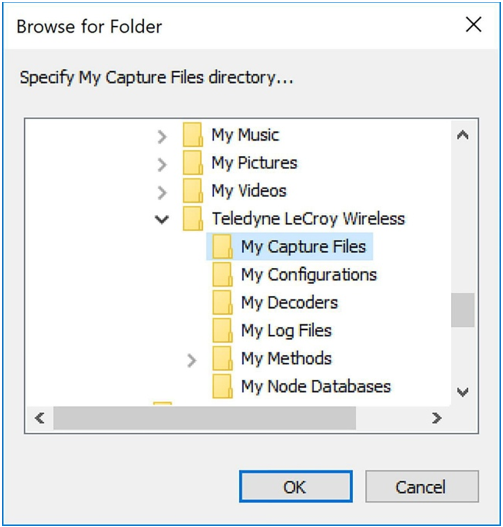The height and width of the screenshot is (527, 503).
Task: Expand the My Music folder
Action: coord(162,136)
